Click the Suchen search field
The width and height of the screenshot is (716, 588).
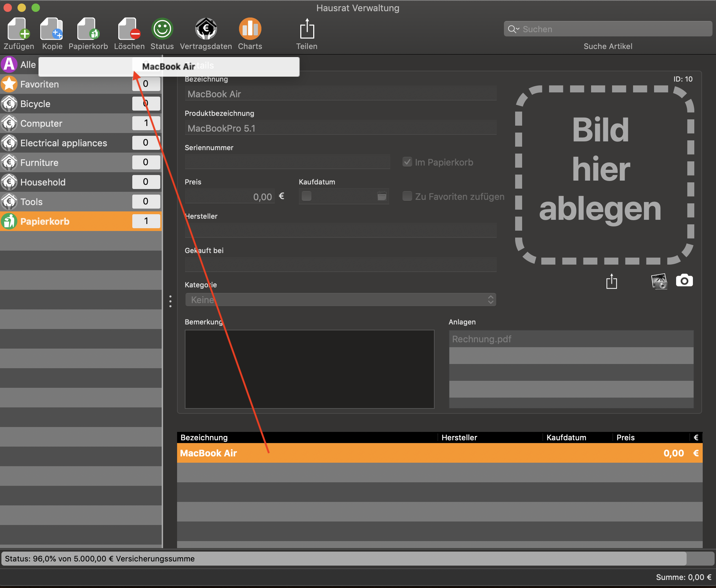(608, 29)
